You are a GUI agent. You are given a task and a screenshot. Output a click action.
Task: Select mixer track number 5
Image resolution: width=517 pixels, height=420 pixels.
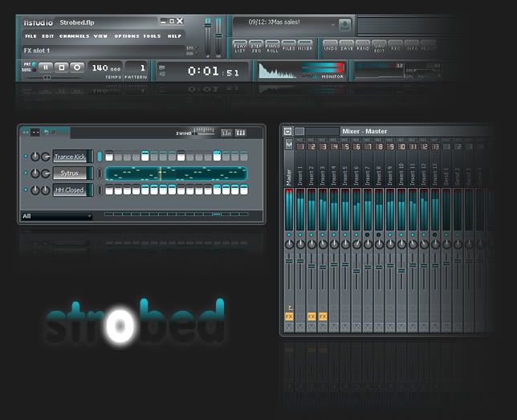(345, 146)
